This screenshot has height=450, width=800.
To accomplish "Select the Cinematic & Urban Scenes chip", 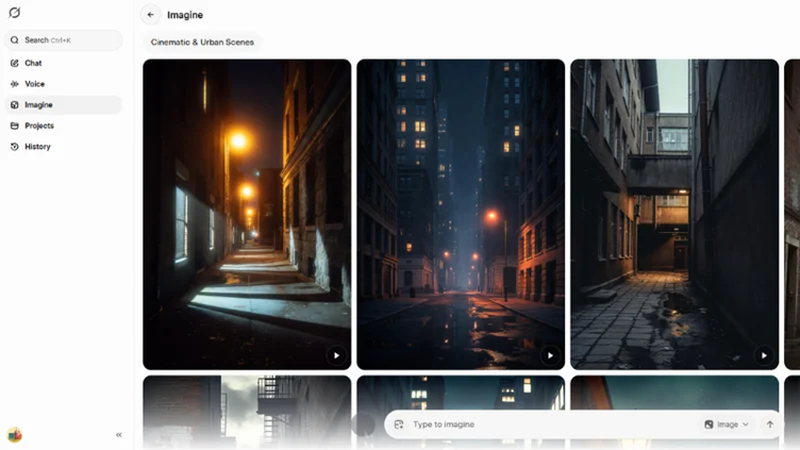I will [x=202, y=42].
